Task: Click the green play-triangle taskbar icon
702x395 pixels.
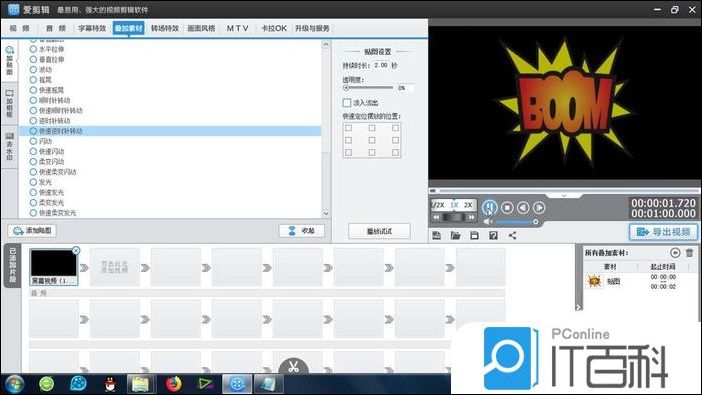Action: pos(205,384)
